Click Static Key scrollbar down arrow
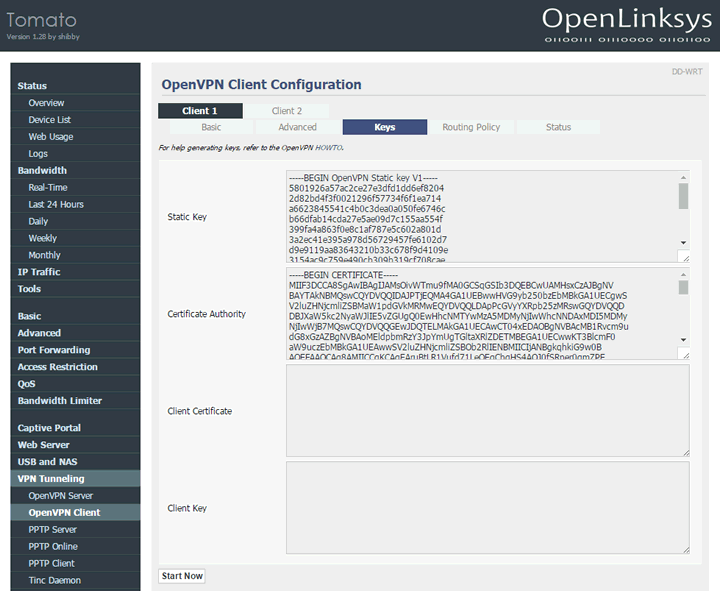The width and height of the screenshot is (720, 591). [683, 243]
